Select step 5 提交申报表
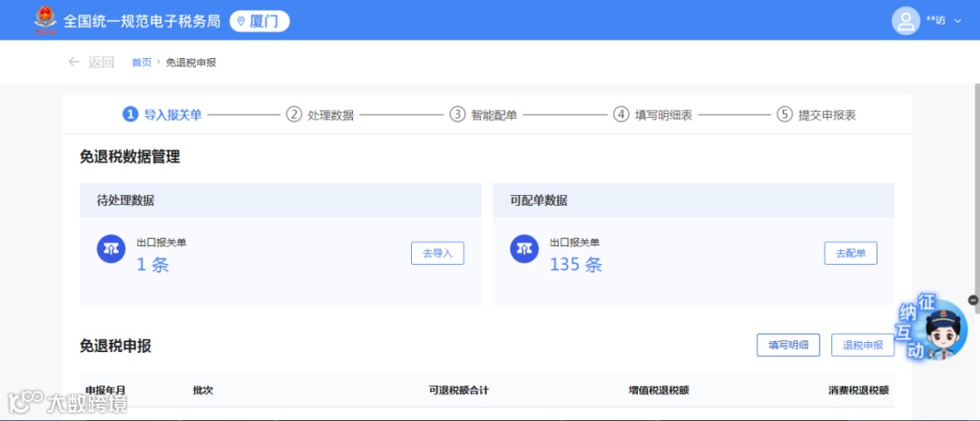Screen dimensions: 980x421 point(817,115)
